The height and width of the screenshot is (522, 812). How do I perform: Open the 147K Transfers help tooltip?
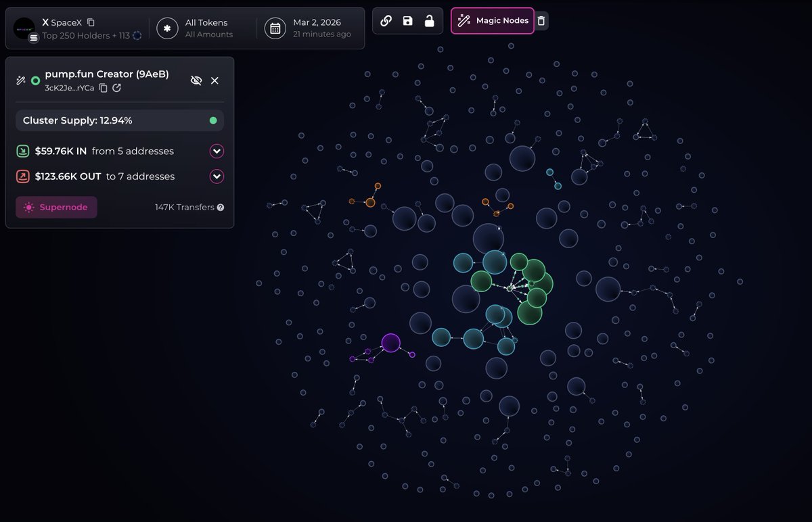(x=221, y=208)
